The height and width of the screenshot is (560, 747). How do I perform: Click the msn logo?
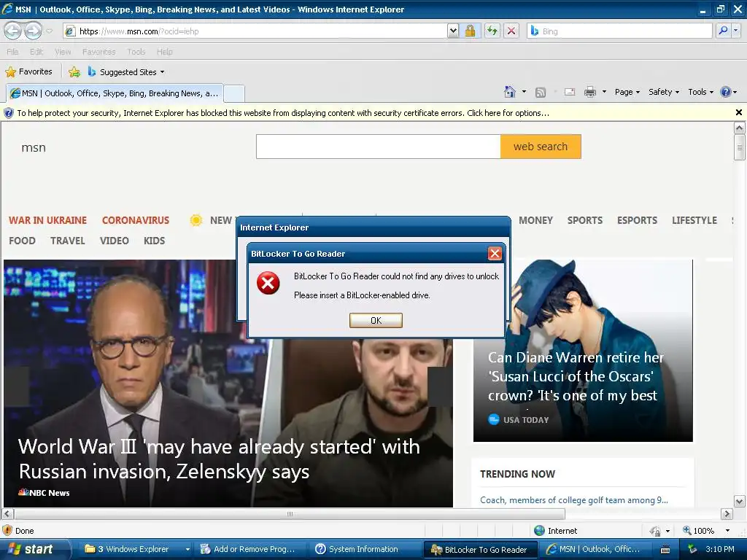click(34, 147)
